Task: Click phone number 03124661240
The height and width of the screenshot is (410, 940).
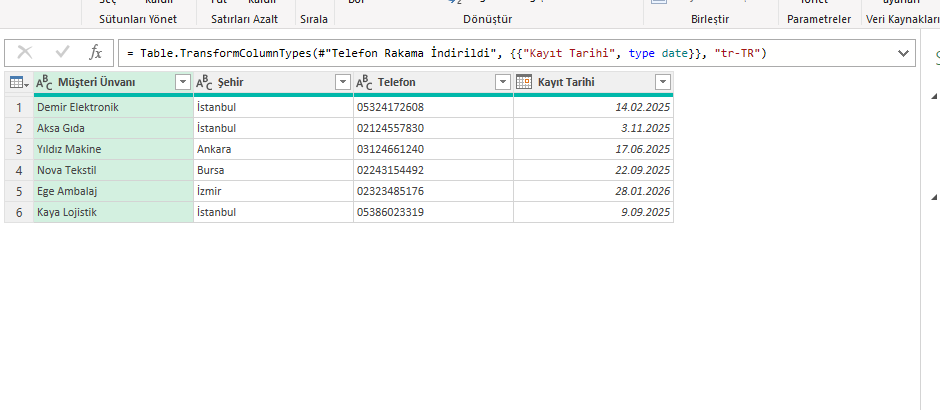Action: 433,149
